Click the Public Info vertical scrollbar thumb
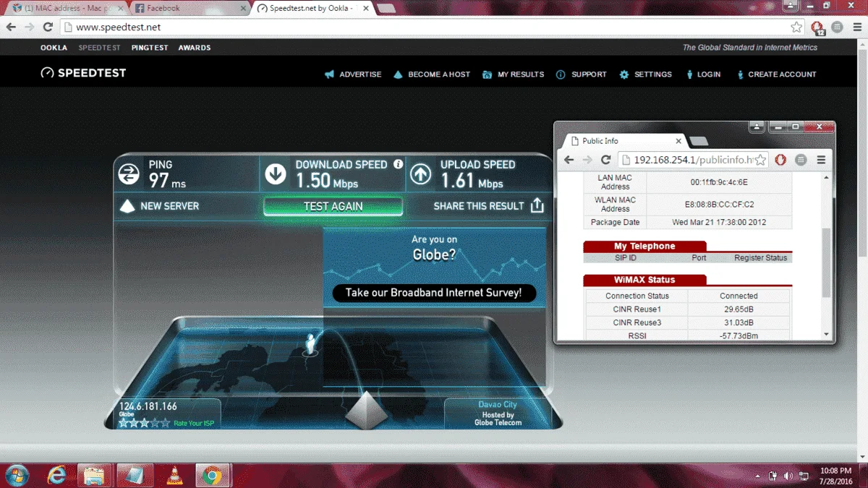This screenshot has height=488, width=868. click(x=826, y=262)
